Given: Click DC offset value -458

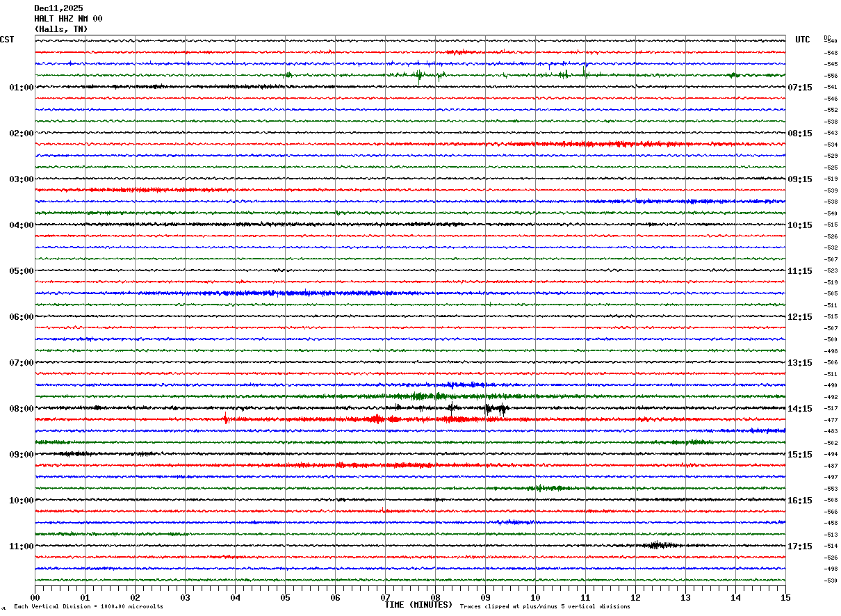Looking at the screenshot, I should click(x=831, y=524).
